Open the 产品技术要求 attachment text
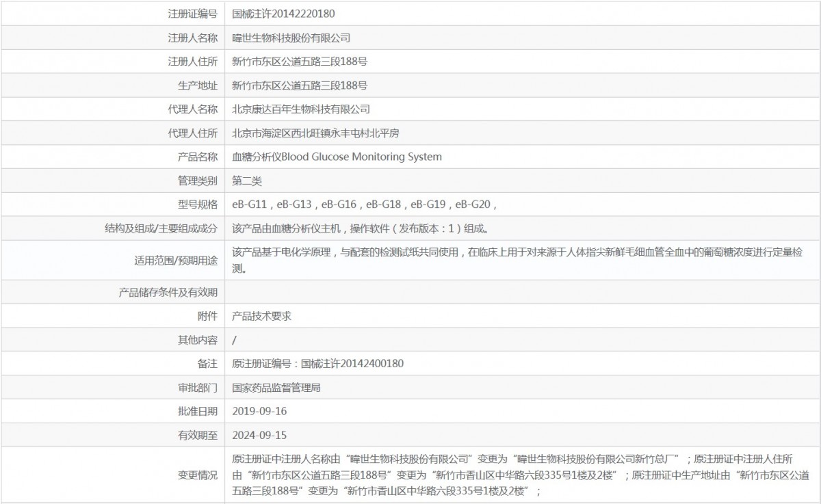The image size is (821, 504). pyautogui.click(x=262, y=317)
